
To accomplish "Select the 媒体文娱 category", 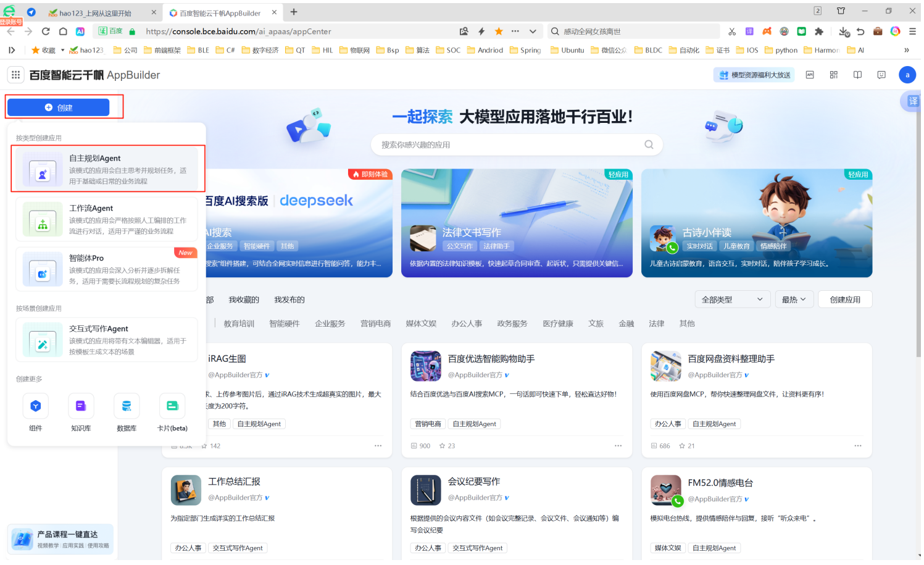I will 421,324.
